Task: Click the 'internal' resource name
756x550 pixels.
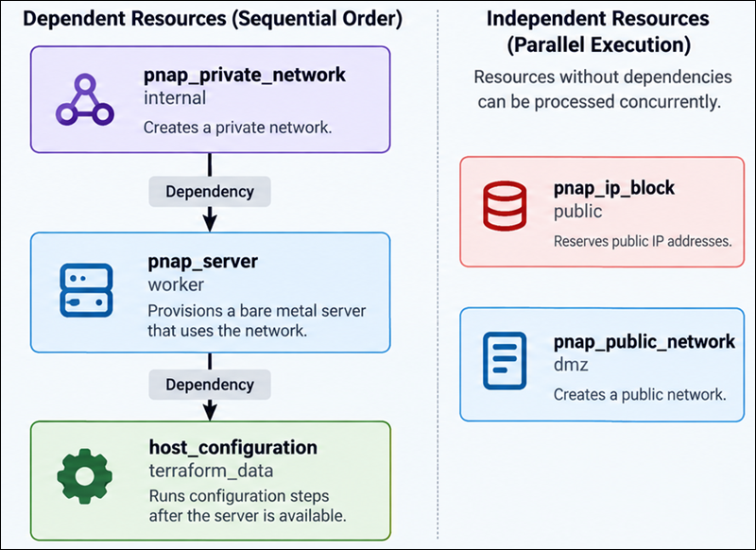Action: click(x=175, y=98)
